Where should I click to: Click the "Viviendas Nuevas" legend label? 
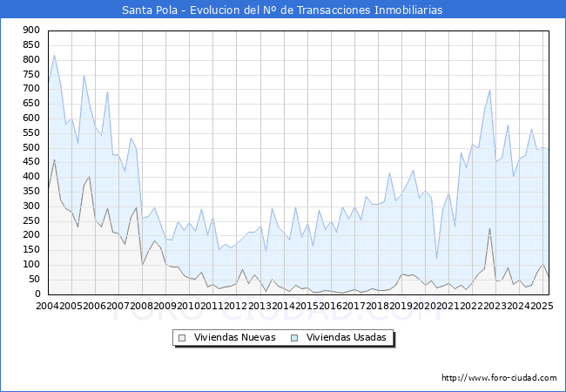[234, 337]
